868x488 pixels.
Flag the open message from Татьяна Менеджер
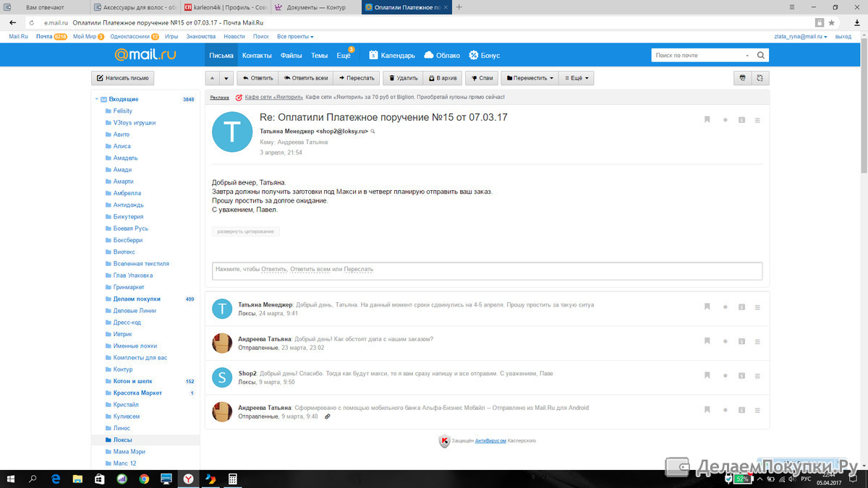(707, 120)
